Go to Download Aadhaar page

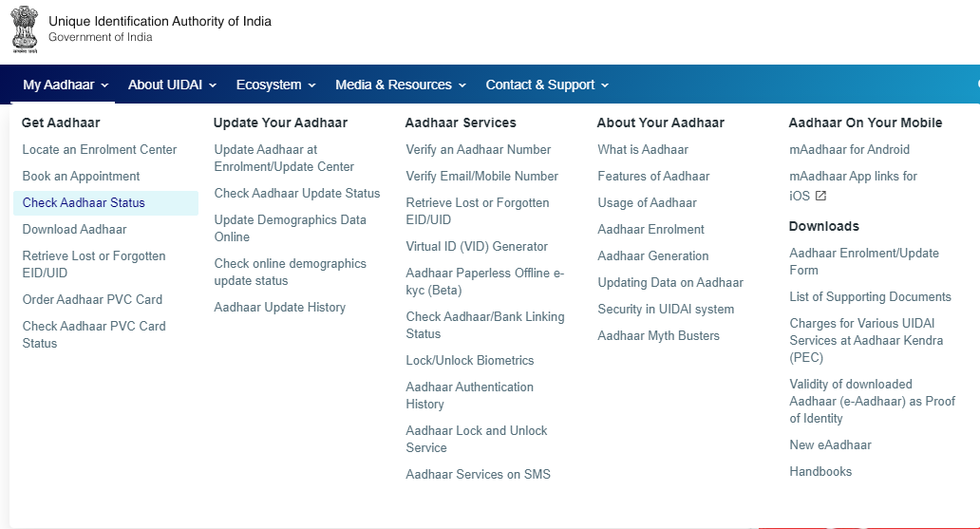tap(74, 230)
